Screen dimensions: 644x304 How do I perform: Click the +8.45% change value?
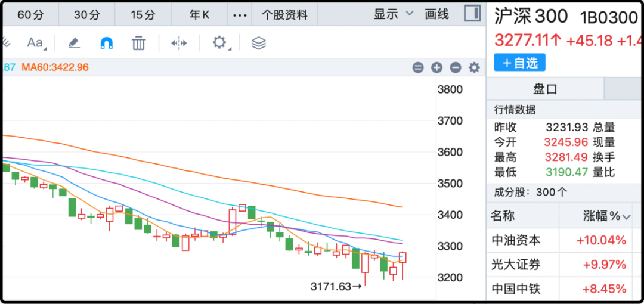[x=605, y=289]
